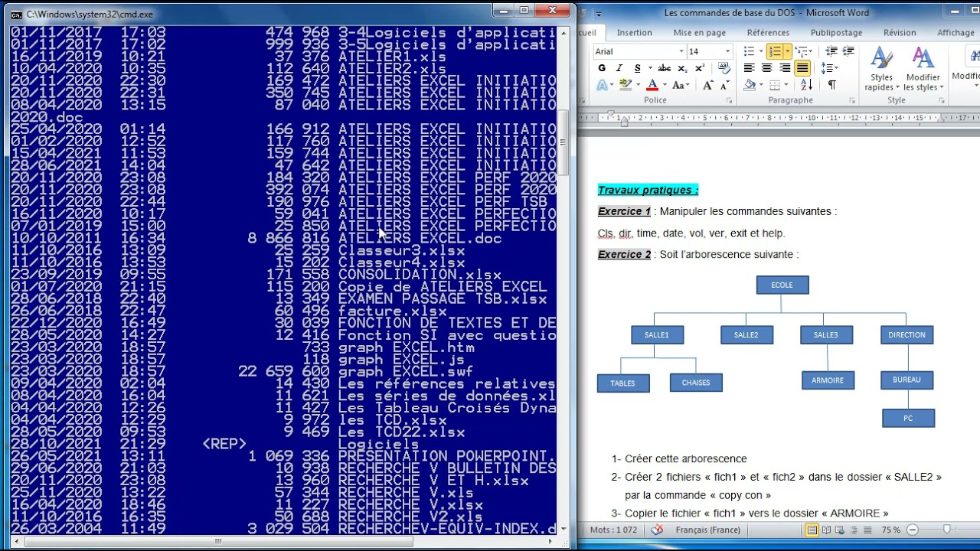Select the Print Layout view
980x551 pixels.
click(x=812, y=530)
